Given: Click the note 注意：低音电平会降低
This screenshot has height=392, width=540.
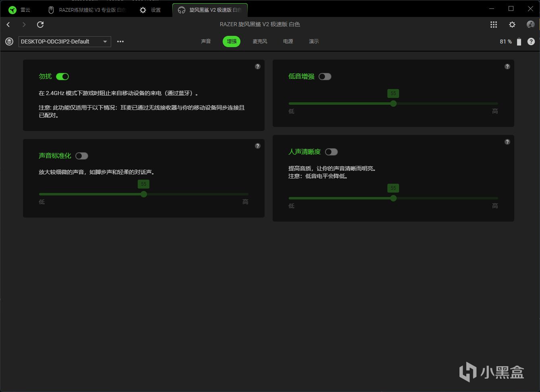Looking at the screenshot, I should 318,176.
